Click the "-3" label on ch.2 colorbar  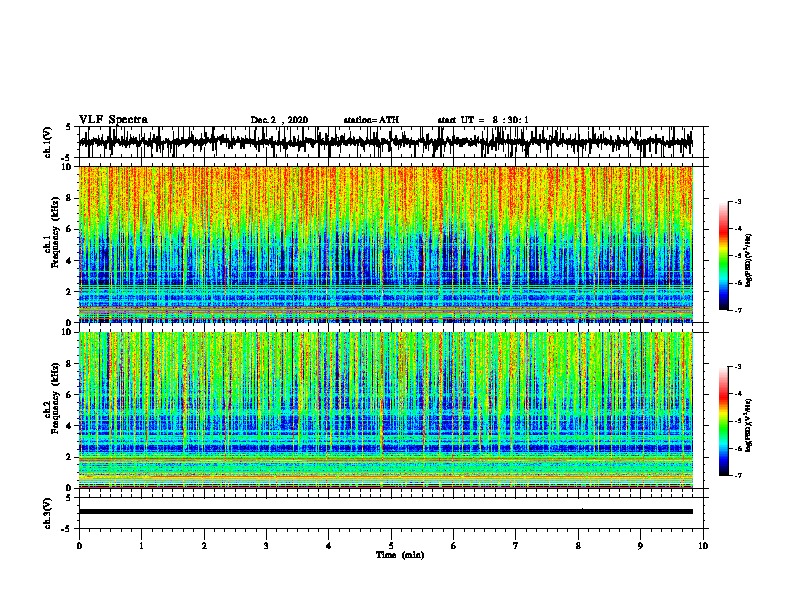738,367
